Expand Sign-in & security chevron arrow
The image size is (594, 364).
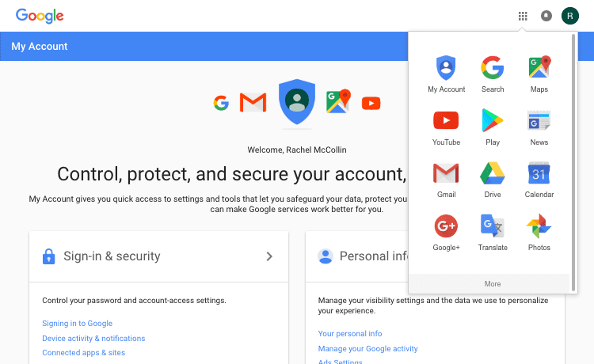[269, 256]
